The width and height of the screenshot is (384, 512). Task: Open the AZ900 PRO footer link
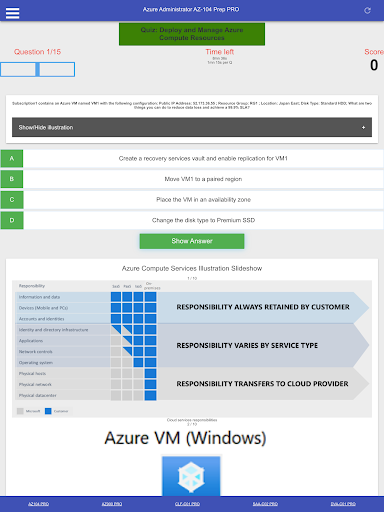(112, 504)
